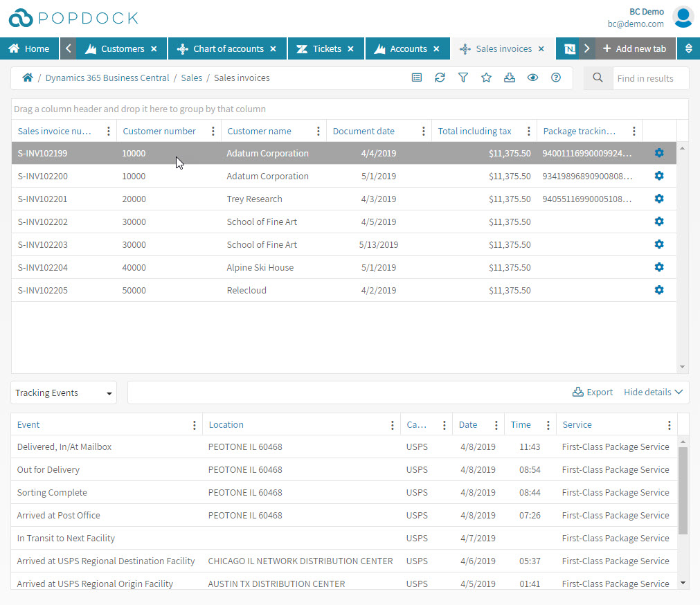Open the Customer number column menu
The height and width of the screenshot is (605, 700).
[213, 131]
